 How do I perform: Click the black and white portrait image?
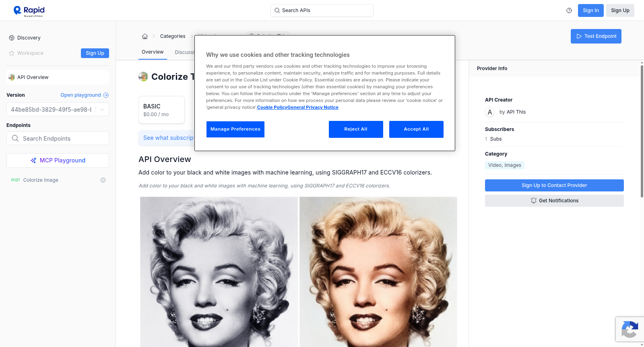(x=219, y=272)
